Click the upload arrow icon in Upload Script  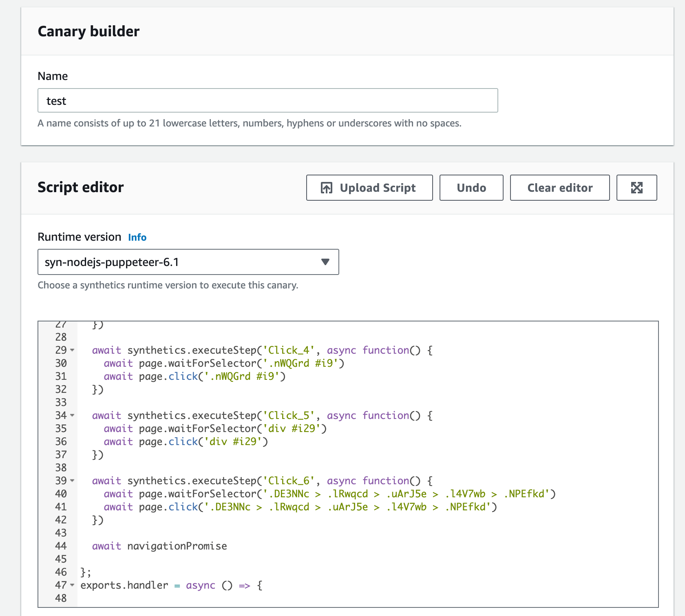point(327,188)
